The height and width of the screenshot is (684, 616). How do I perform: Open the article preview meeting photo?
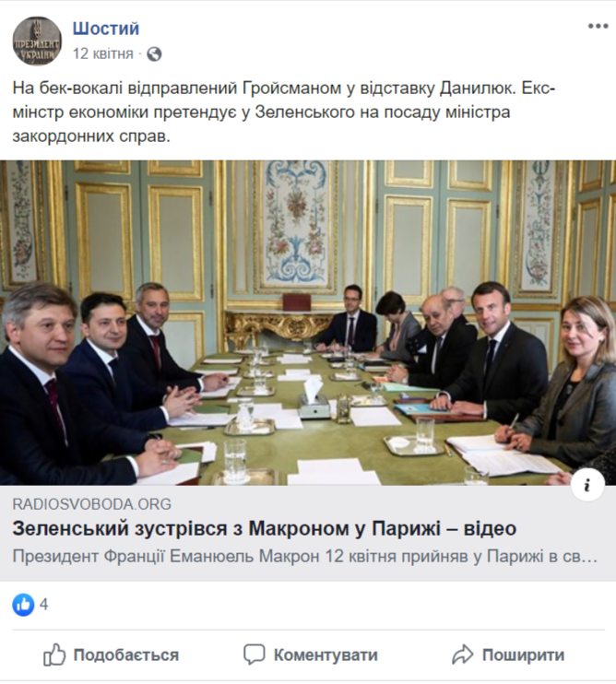308,323
